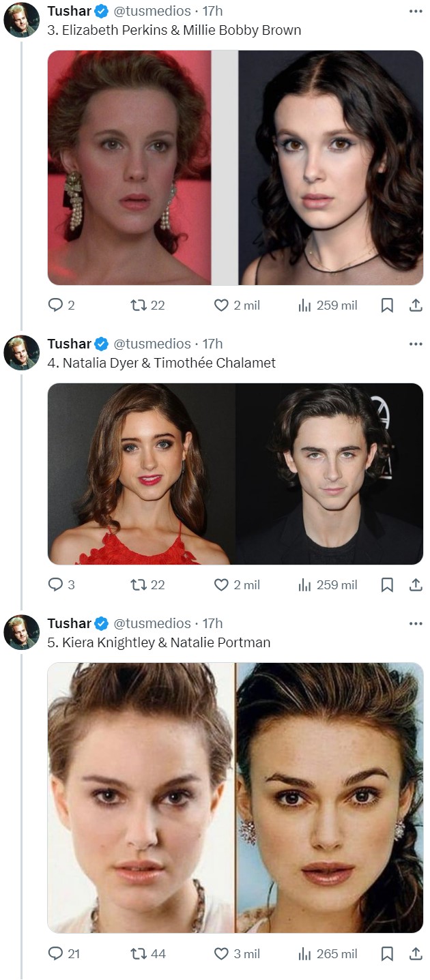This screenshot has width=430, height=980.
Task: Open more options on Natalia Dyer tweet
Action: (415, 344)
